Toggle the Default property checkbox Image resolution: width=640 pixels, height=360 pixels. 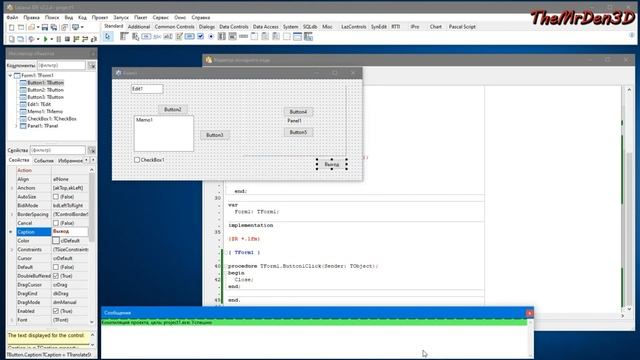pyautogui.click(x=56, y=267)
